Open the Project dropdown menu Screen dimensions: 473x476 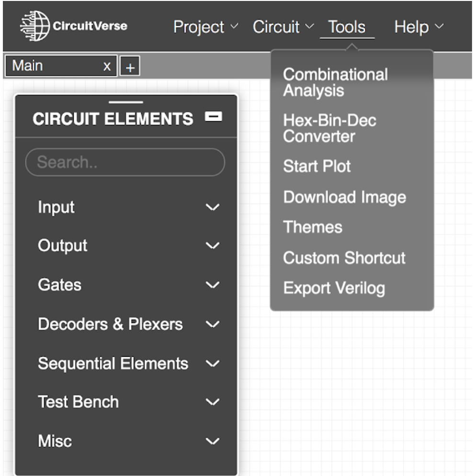tap(205, 27)
